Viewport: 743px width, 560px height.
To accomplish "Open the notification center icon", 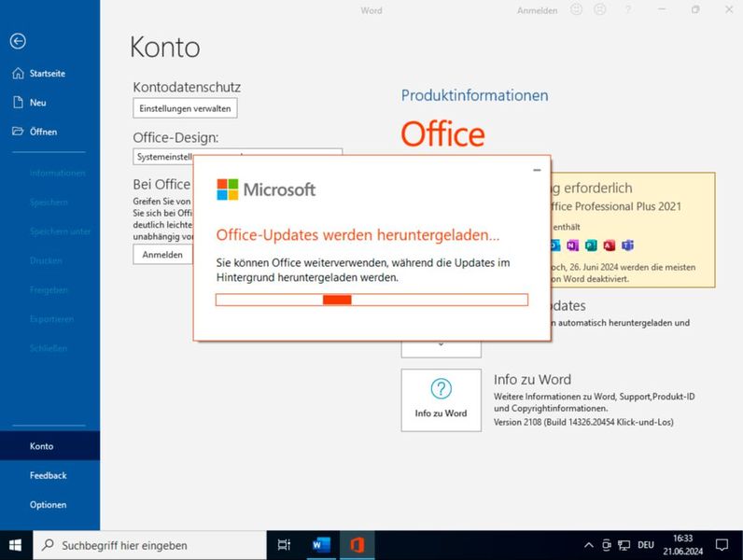I will [722, 545].
